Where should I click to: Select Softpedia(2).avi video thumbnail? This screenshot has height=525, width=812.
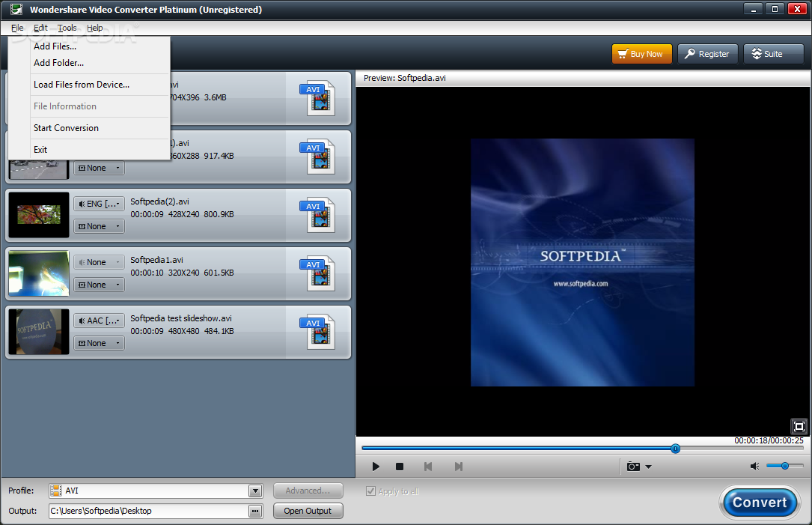click(39, 215)
